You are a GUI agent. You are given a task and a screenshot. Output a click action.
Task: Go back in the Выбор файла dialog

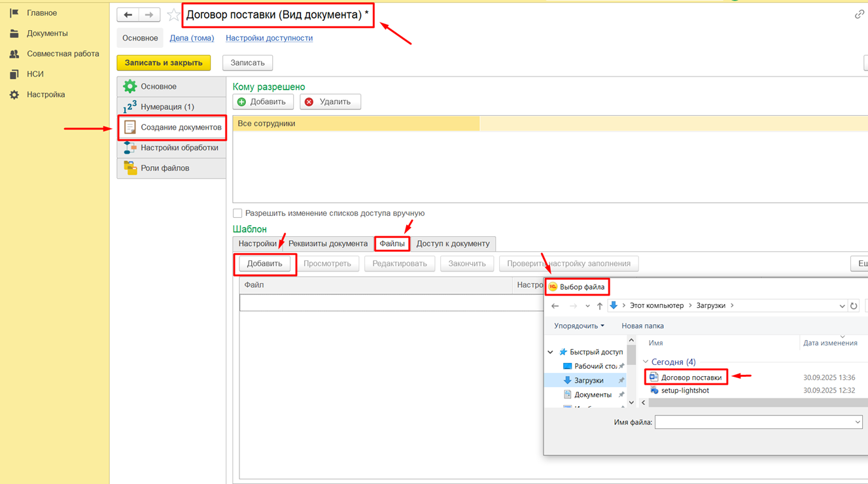click(555, 305)
